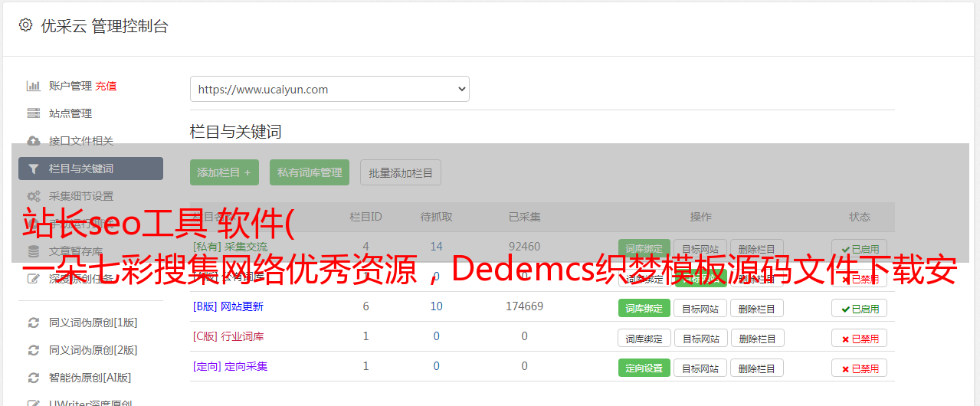Screen dimensions: 980x406
Task: Click the 待抓取 column header
Action: pyautogui.click(x=436, y=217)
